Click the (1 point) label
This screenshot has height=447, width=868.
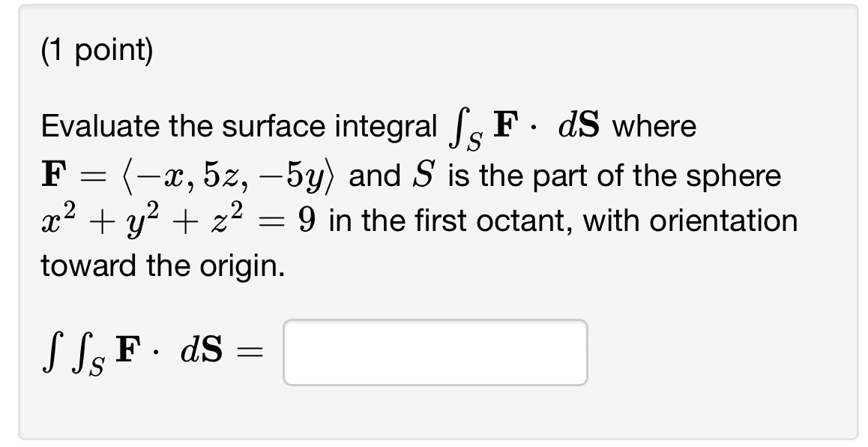[98, 52]
